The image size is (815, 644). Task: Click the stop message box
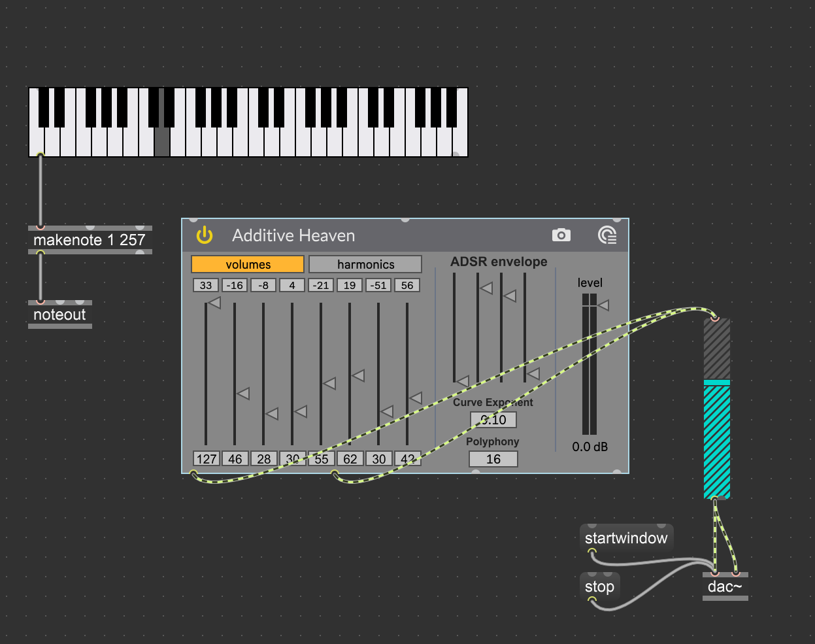(x=599, y=586)
